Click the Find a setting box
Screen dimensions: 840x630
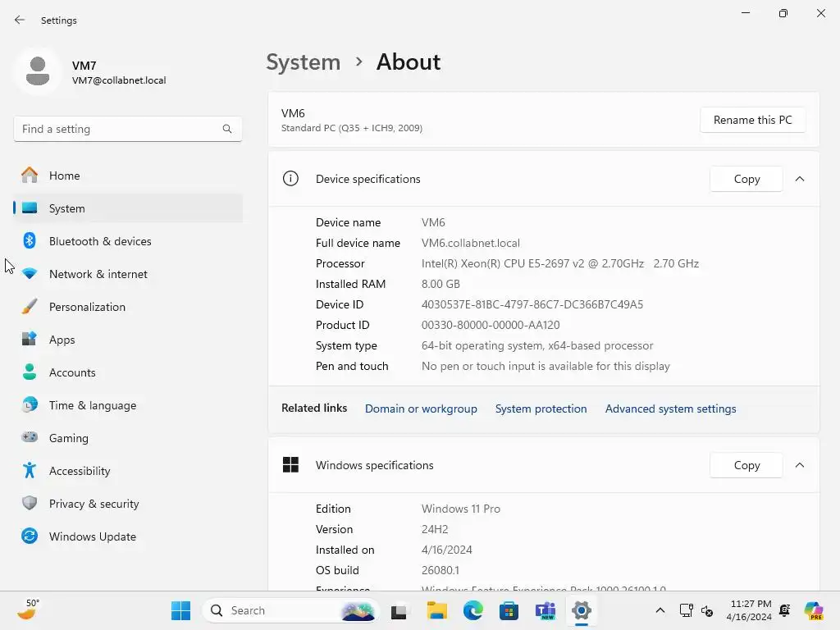127,129
